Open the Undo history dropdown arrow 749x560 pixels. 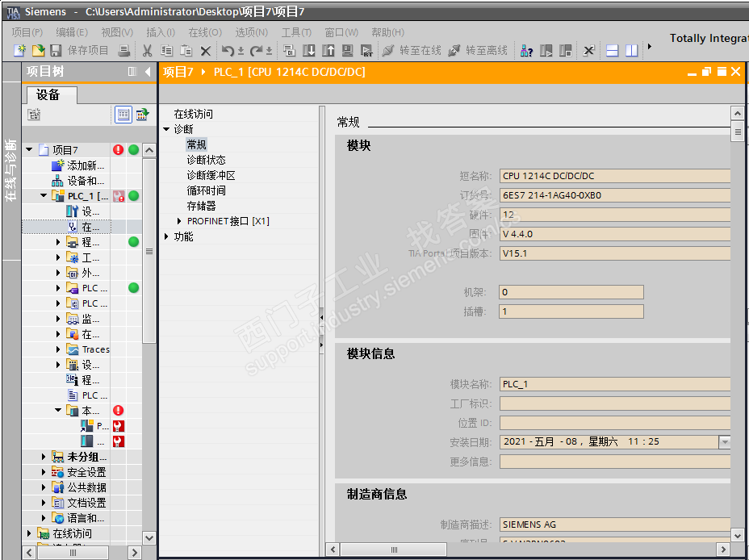241,51
